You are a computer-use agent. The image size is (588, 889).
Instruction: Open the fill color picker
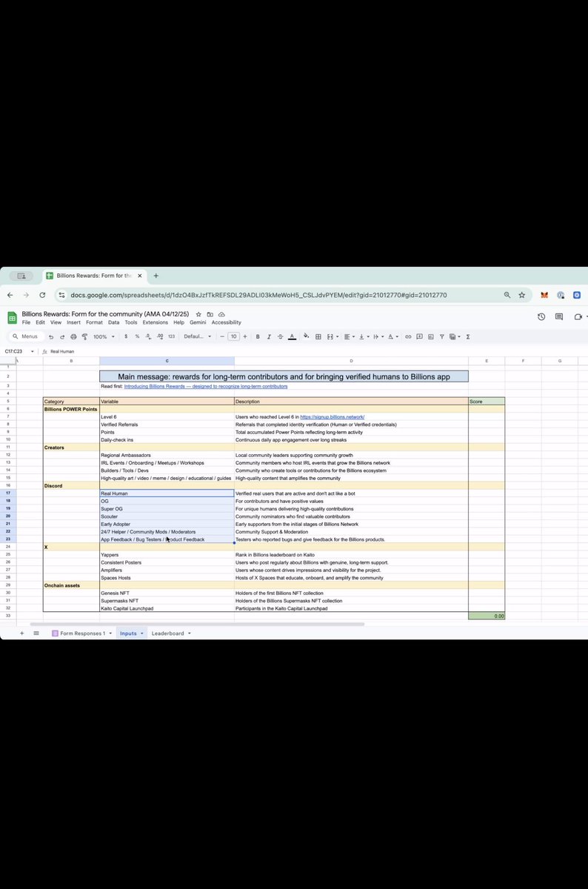pos(306,336)
